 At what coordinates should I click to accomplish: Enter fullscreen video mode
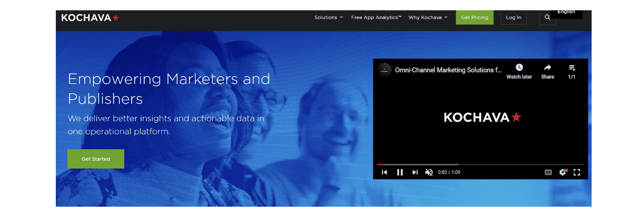(577, 172)
